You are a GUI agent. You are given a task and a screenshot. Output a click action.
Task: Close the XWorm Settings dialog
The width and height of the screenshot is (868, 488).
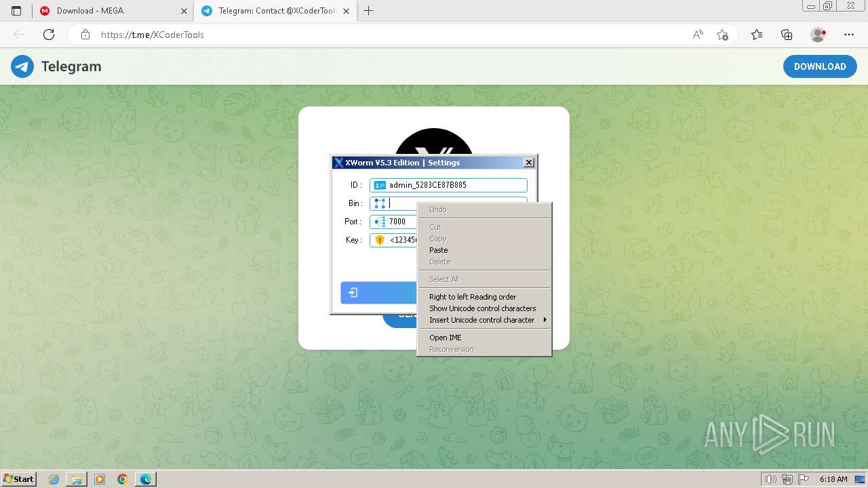tap(529, 163)
